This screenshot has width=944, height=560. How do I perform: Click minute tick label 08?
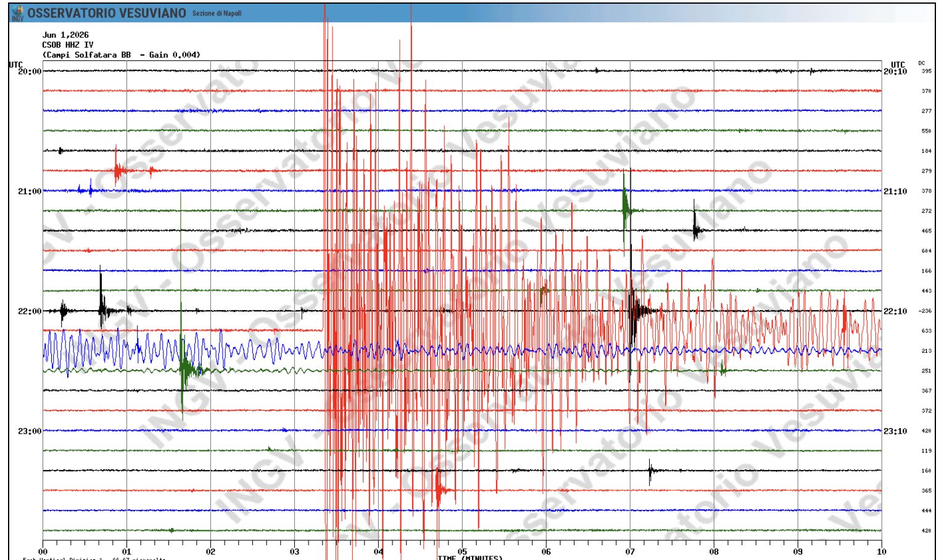click(714, 551)
